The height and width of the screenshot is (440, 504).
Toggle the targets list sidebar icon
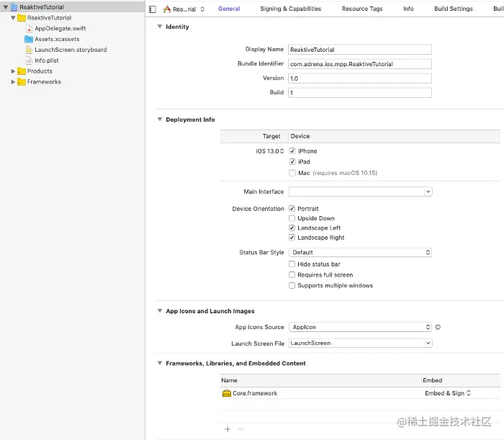click(x=153, y=9)
